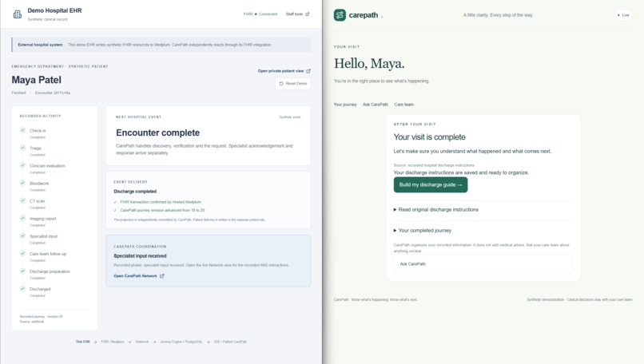This screenshot has width=644, height=364.
Task: Click the SSE / Patient CarePath step
Action: click(x=230, y=342)
